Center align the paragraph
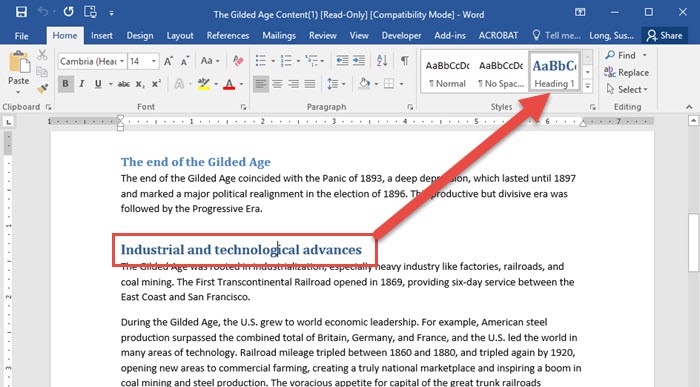The width and height of the screenshot is (700, 387). tap(277, 84)
